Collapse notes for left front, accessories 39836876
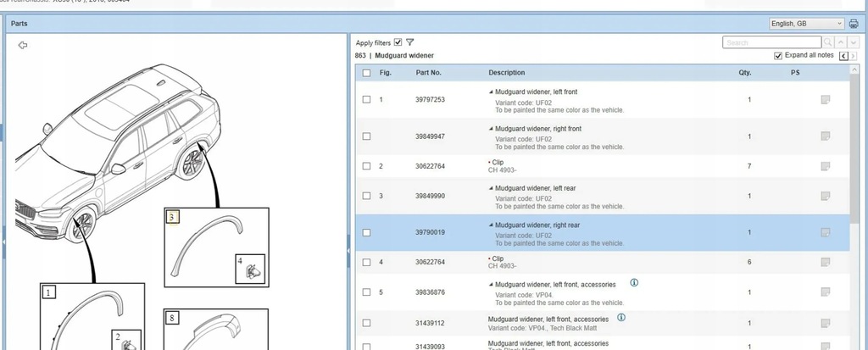Viewport: 868px width, 350px height. 491,285
